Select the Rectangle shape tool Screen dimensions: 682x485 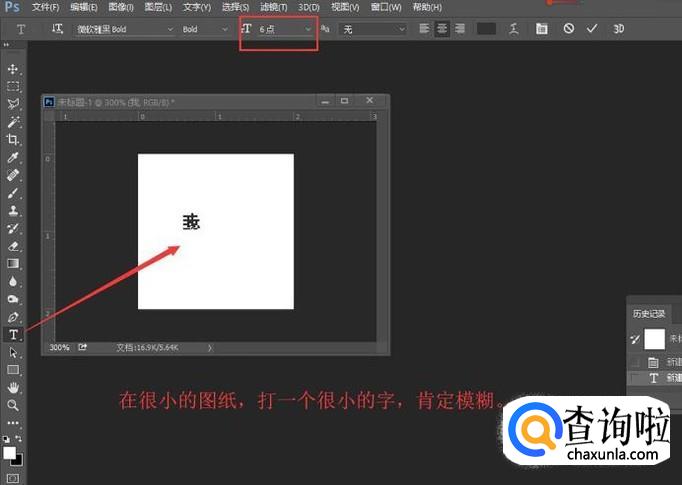(13, 370)
